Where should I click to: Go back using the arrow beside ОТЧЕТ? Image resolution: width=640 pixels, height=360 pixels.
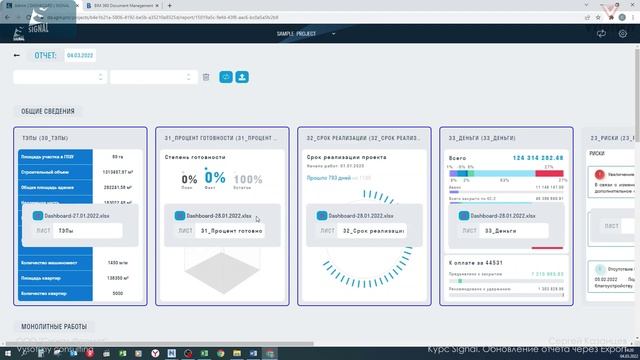click(x=16, y=55)
